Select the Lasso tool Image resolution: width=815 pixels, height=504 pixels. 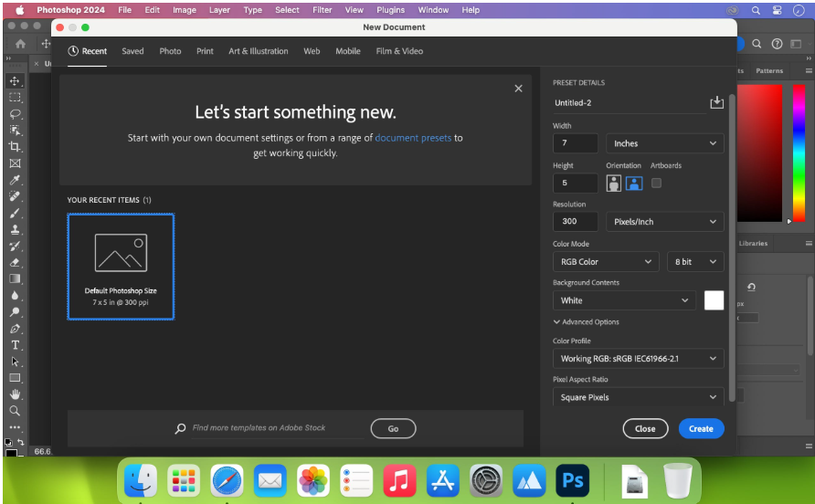15,114
